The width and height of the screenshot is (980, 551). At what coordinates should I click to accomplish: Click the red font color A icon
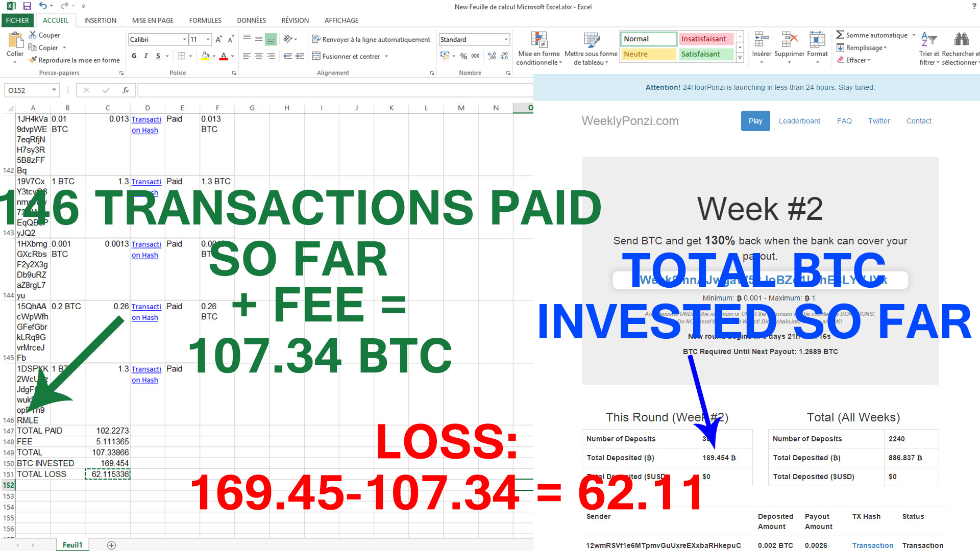coord(223,56)
